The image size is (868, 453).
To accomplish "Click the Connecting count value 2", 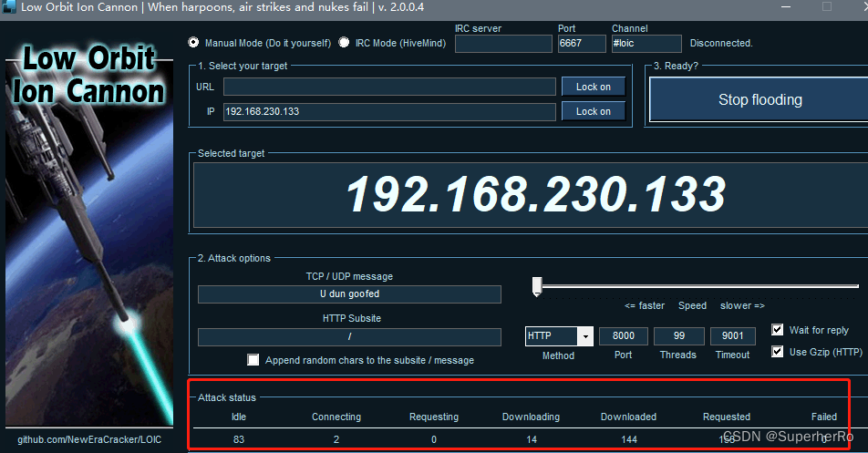I will [x=336, y=439].
